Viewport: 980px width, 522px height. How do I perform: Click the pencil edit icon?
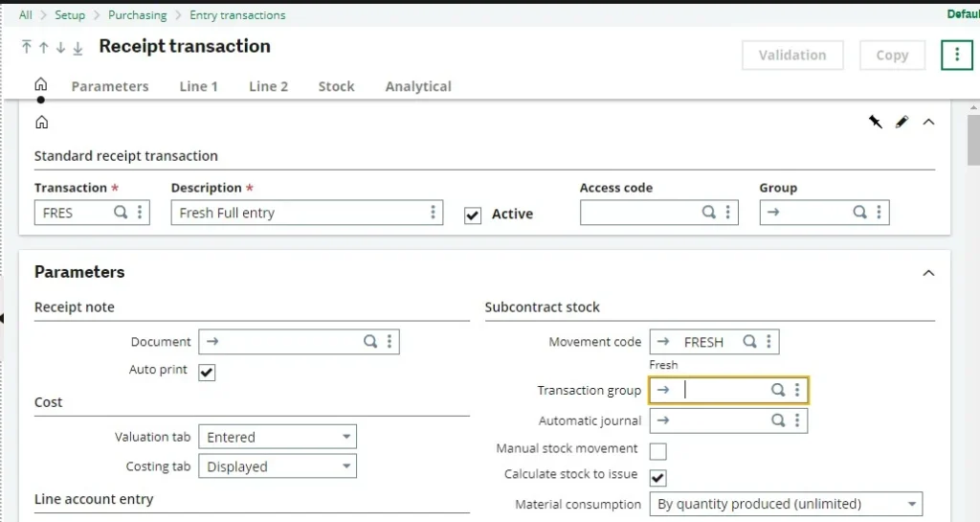click(x=902, y=122)
